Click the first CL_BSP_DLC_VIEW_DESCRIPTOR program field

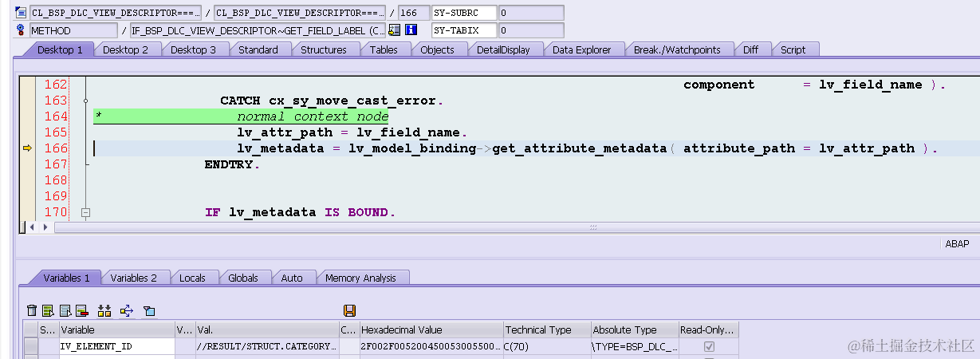(x=116, y=13)
